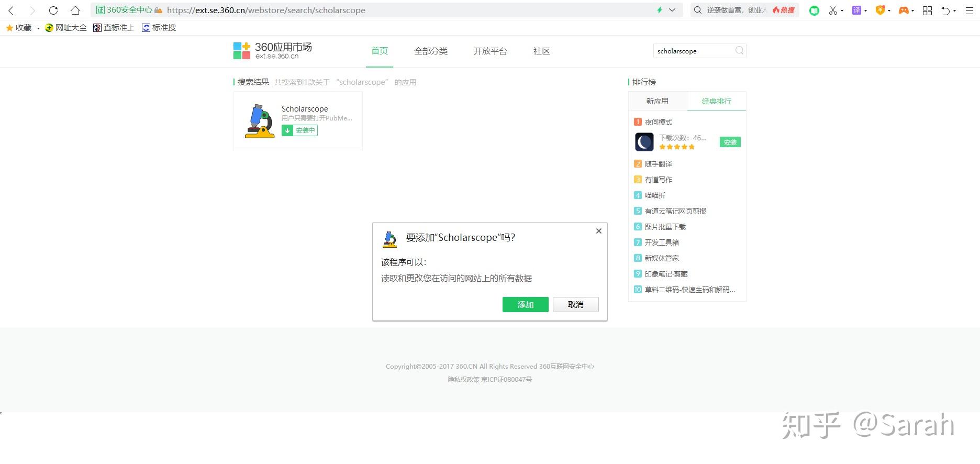Expand the undo arrow dropdown
This screenshot has height=464, width=980.
click(954, 10)
